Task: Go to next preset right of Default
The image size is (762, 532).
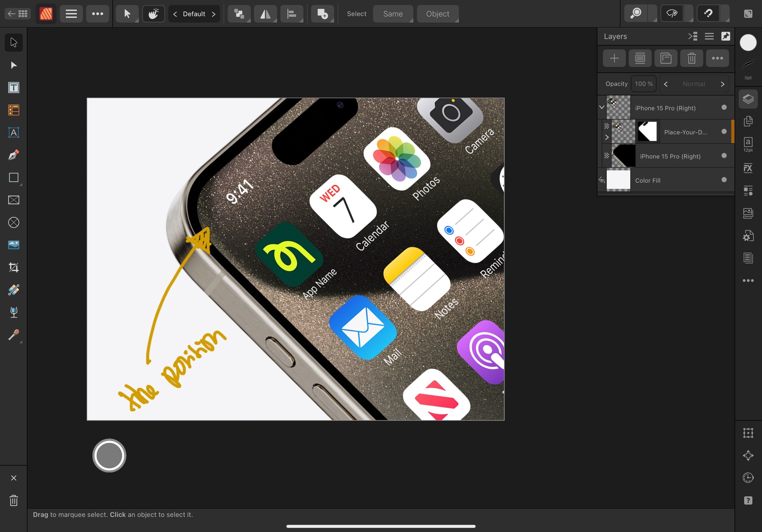Action: coord(214,14)
